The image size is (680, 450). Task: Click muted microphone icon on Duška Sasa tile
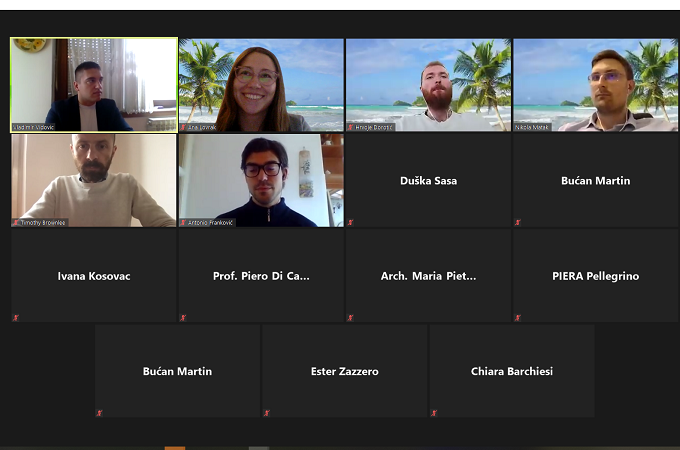tap(350, 222)
